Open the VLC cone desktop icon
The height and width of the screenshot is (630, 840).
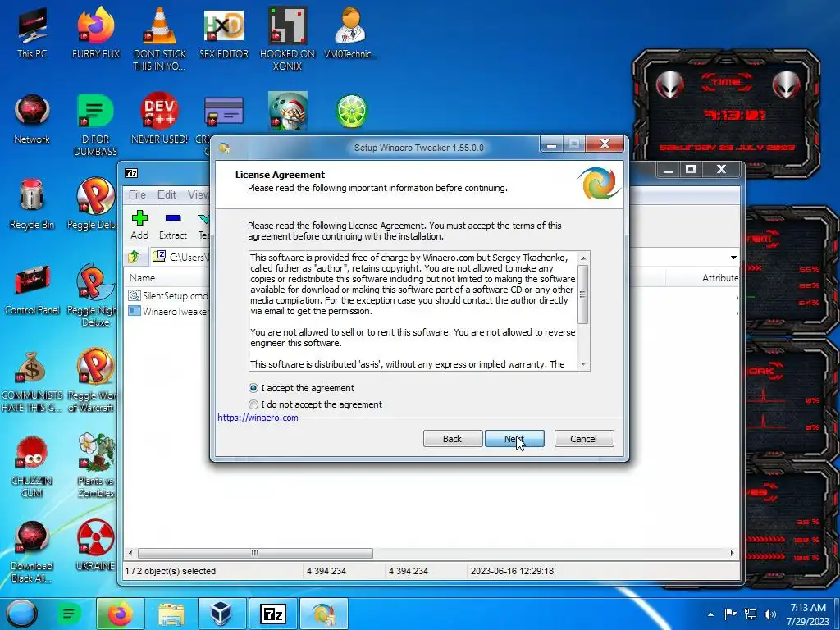click(x=160, y=39)
